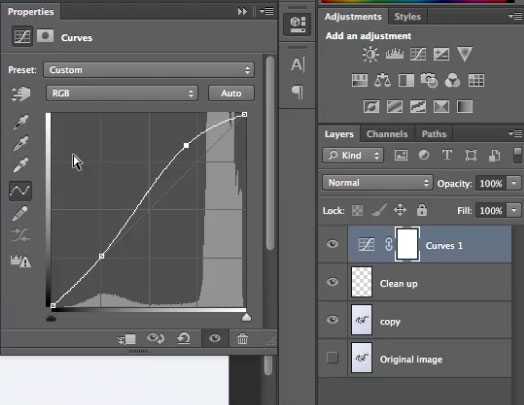Show the Original Image layer

tap(332, 358)
